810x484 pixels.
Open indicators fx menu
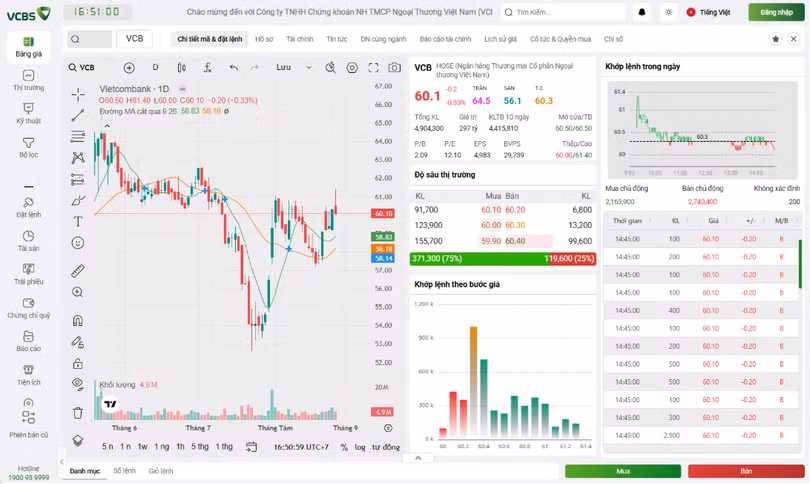pyautogui.click(x=208, y=68)
